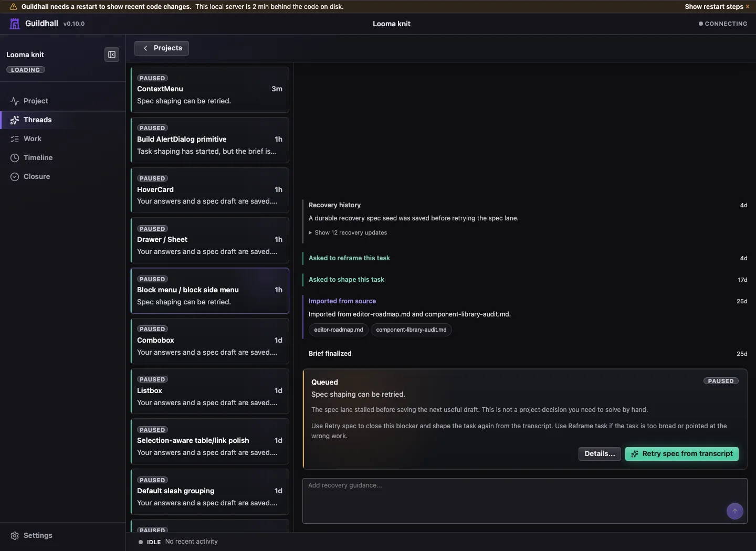Click the v0.10.0 version label
This screenshot has width=756, height=551.
(74, 24)
